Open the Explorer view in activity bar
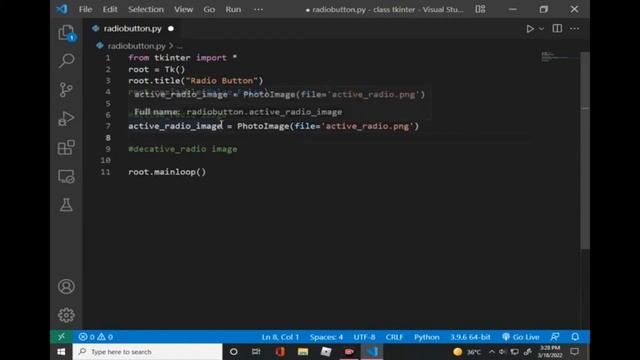The width and height of the screenshot is (640, 360). pos(66,33)
